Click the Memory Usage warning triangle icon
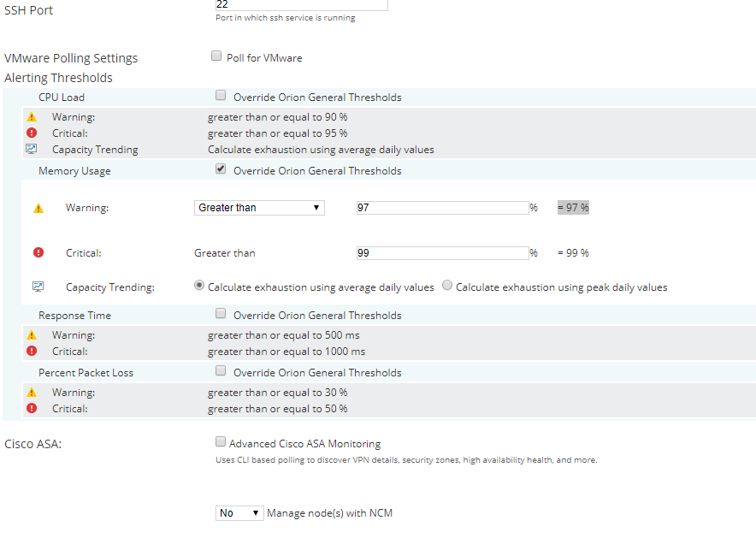 (x=38, y=208)
